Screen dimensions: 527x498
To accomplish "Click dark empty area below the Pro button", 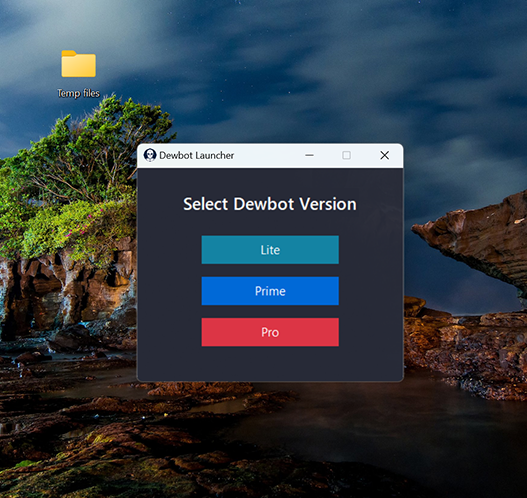I will [x=270, y=364].
